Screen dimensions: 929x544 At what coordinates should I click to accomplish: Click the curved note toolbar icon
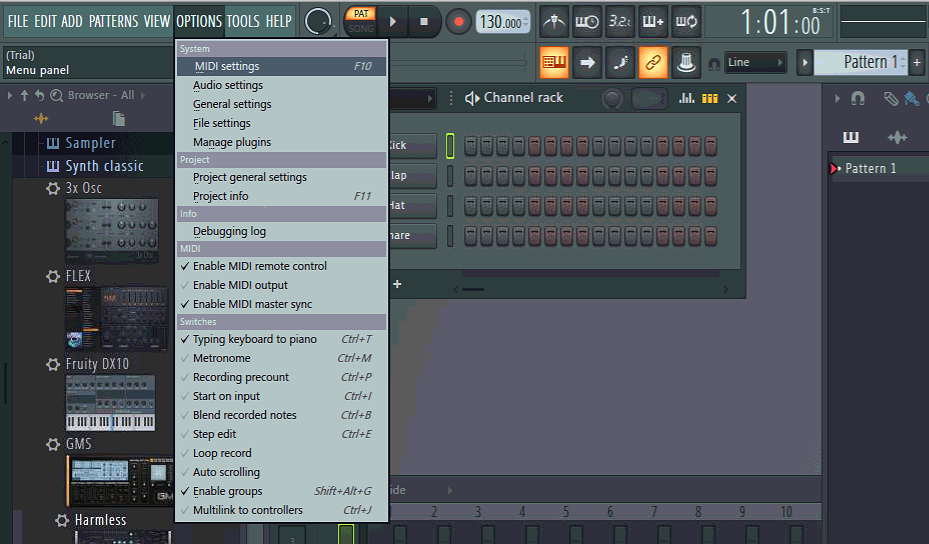coord(620,62)
